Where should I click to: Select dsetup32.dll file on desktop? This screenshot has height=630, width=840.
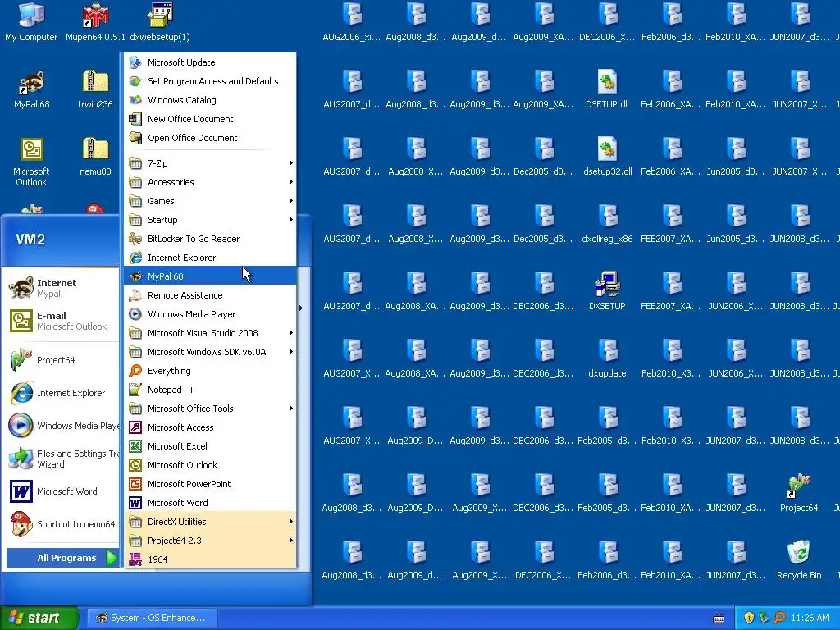pos(607,156)
